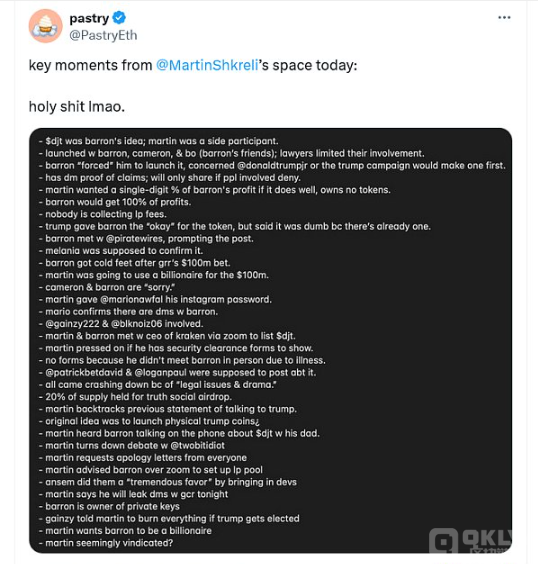Click the 'martin seemingly vindicated?' last line

point(106,543)
